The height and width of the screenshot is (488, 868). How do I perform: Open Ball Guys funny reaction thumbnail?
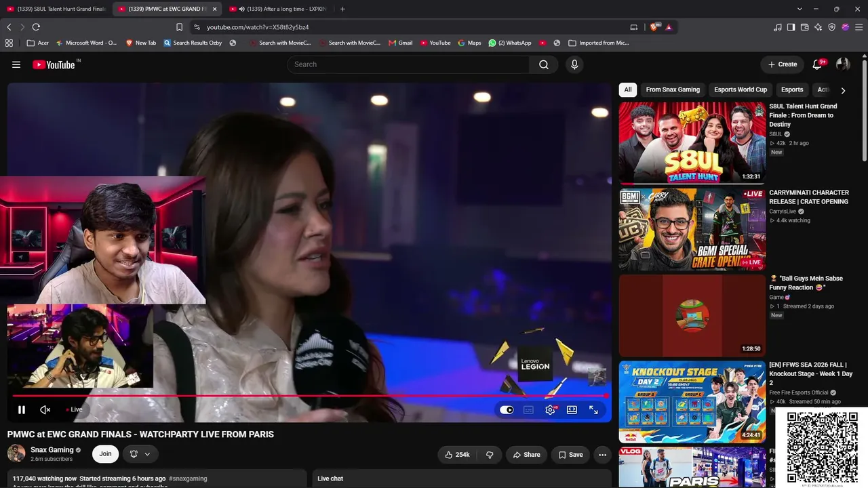coord(692,315)
